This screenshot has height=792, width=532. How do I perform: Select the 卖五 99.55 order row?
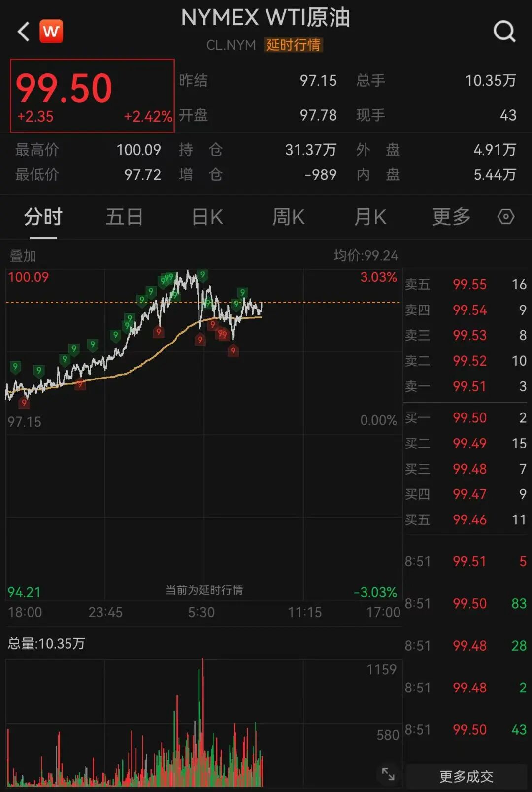click(466, 284)
